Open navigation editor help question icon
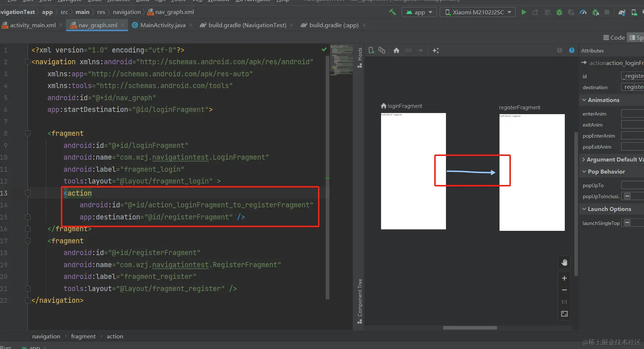 click(x=572, y=50)
